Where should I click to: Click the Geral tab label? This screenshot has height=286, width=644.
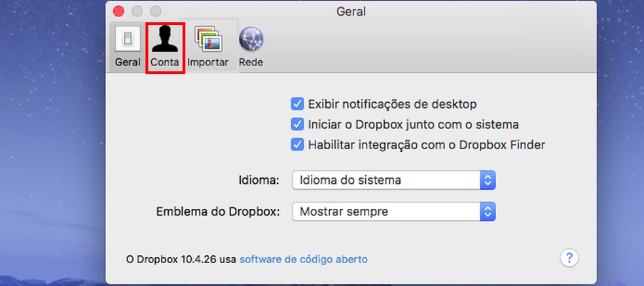(128, 63)
